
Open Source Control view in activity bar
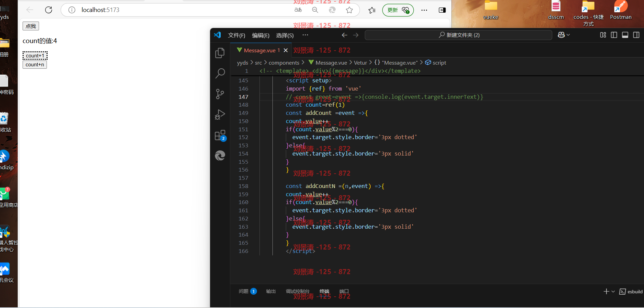pyautogui.click(x=220, y=94)
